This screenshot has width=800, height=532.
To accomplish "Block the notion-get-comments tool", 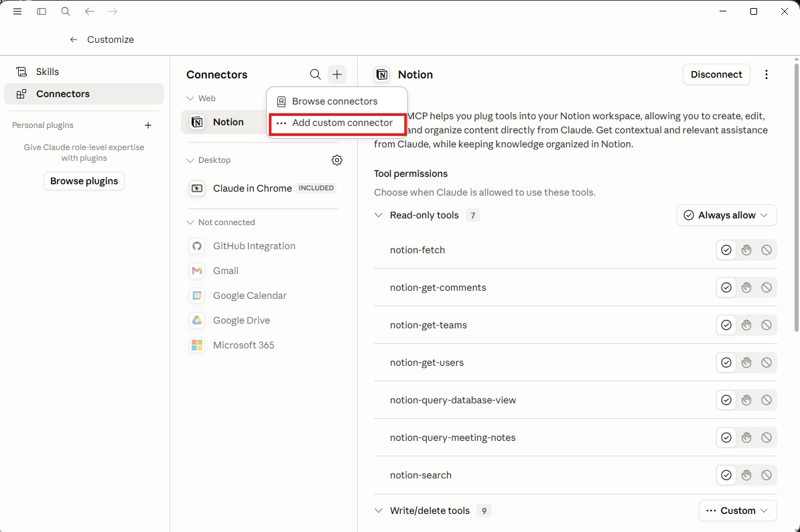I will click(x=766, y=287).
